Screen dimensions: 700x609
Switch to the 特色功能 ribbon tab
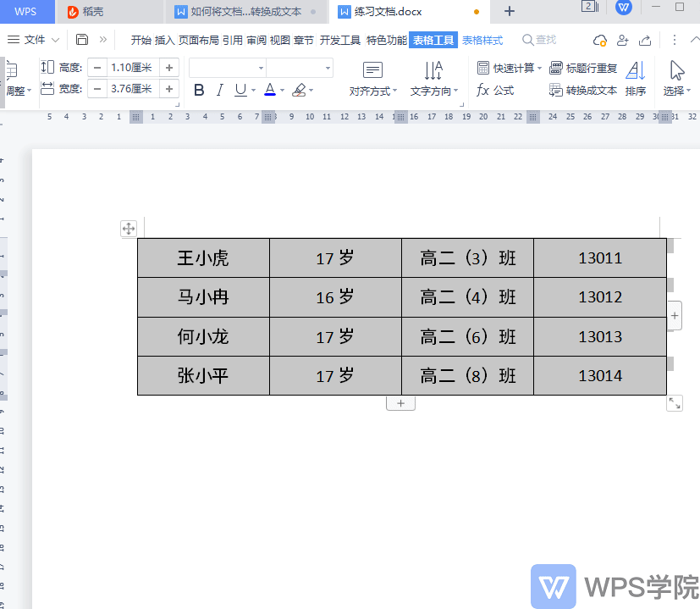pos(387,40)
